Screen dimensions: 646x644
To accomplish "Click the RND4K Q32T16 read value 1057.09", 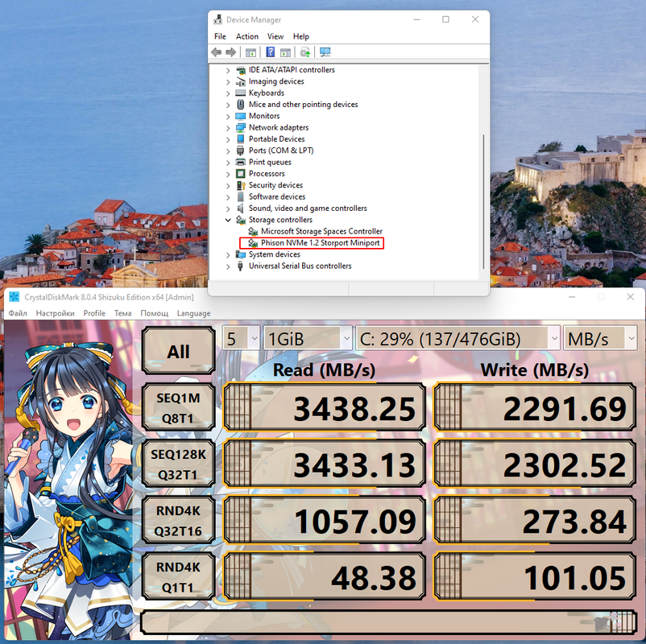I will pos(325,520).
